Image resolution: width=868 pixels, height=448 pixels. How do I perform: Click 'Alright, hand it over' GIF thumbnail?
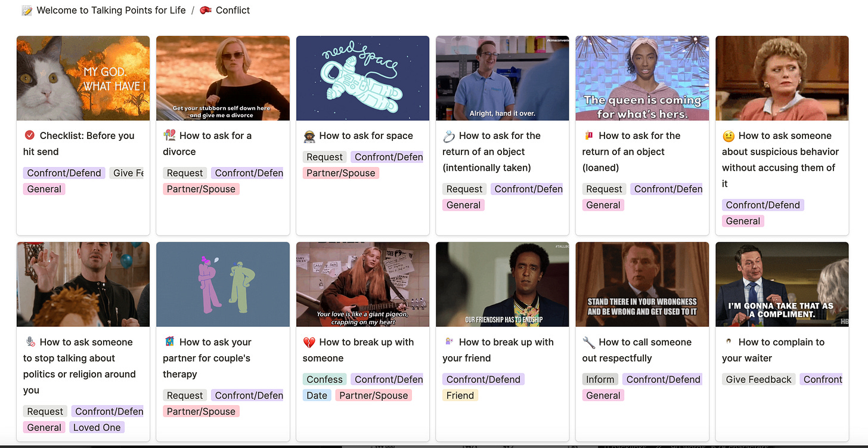click(x=503, y=78)
